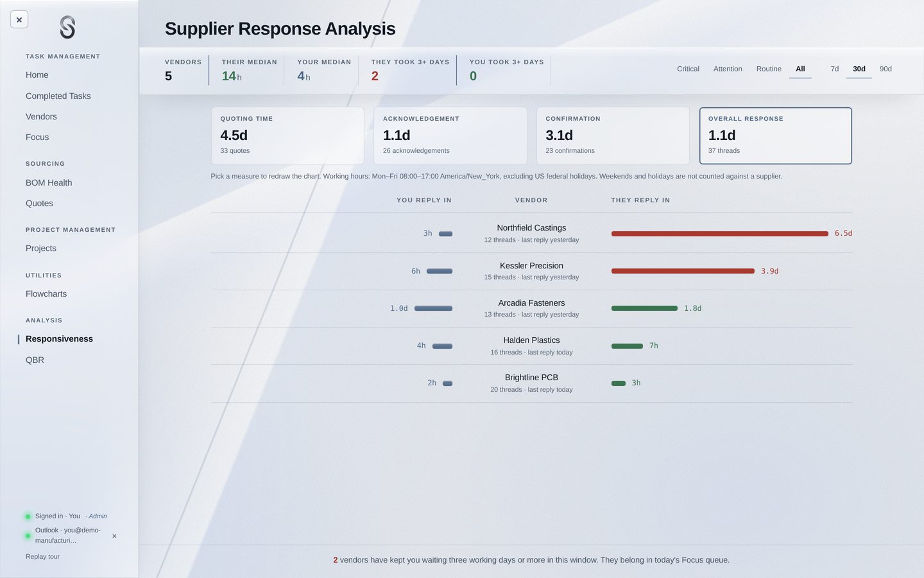Select the Quoting Time measure card

287,136
